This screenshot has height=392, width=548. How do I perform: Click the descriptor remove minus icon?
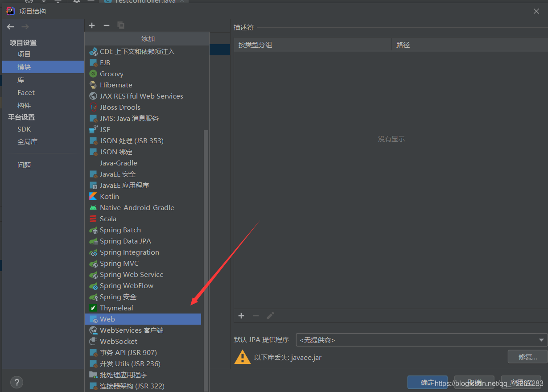point(256,316)
